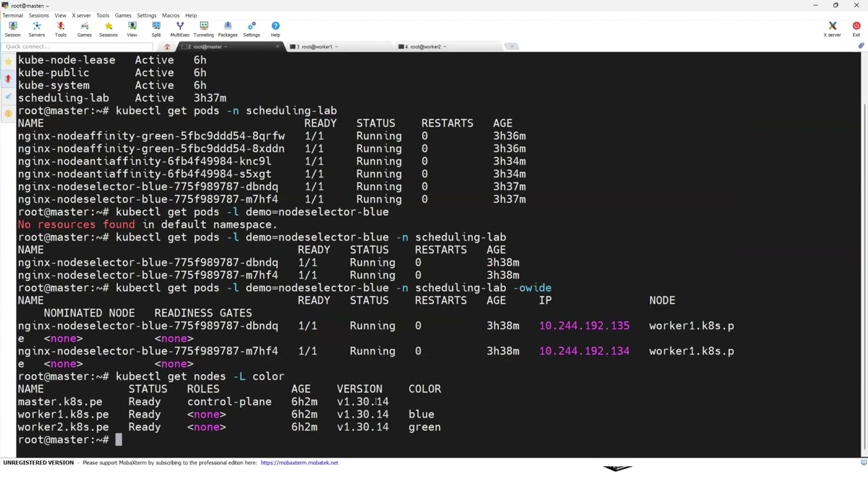Open the Sessions star toolbar icon
868x488 pixels.
pyautogui.click(x=108, y=29)
